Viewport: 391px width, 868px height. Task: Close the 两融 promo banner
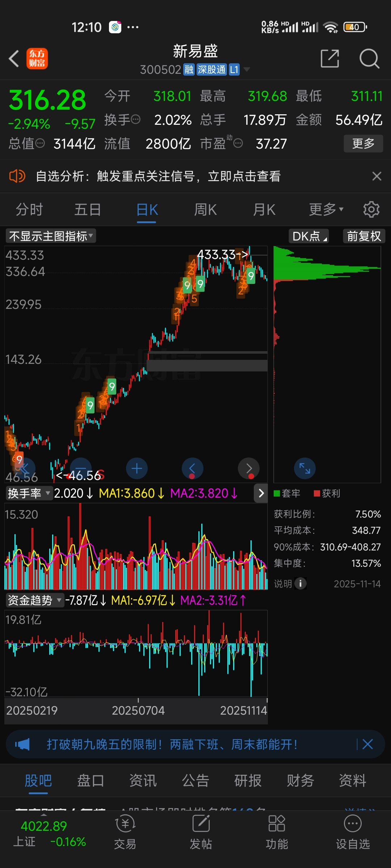367,744
